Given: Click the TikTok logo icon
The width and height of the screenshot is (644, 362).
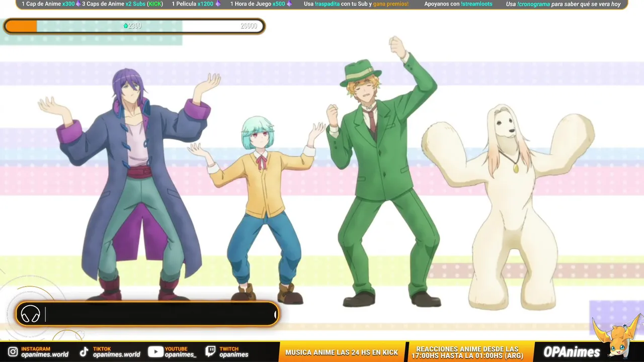Looking at the screenshot, I should point(85,352).
